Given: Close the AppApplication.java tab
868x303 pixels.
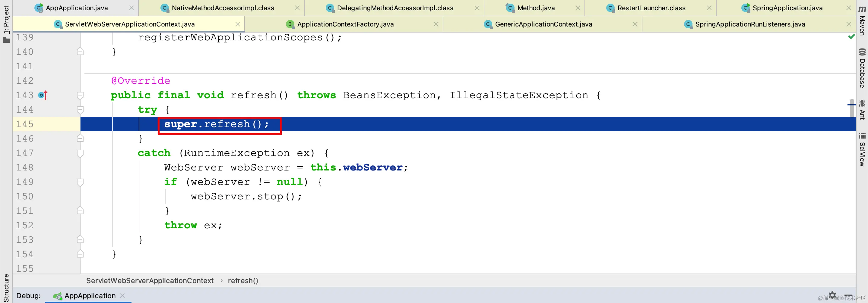Looking at the screenshot, I should click(x=131, y=8).
